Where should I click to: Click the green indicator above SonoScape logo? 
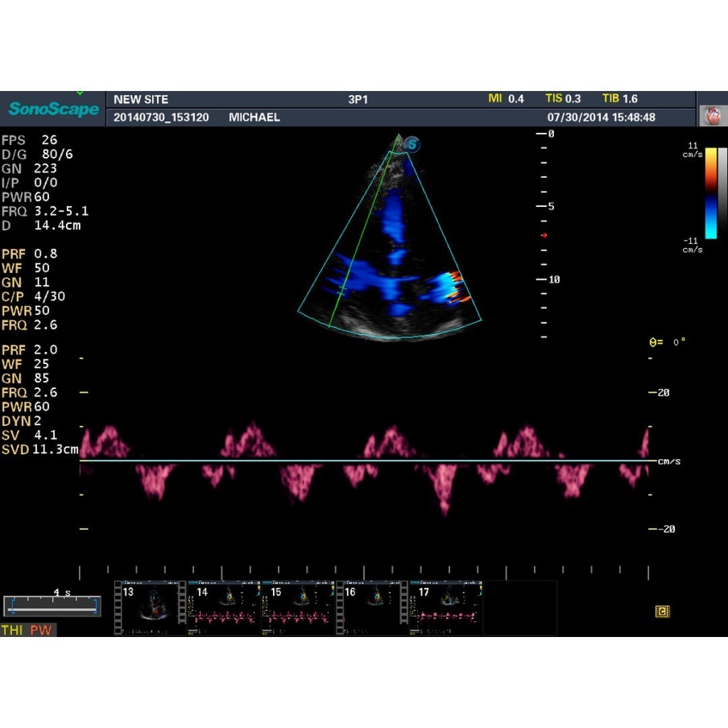(x=80, y=93)
